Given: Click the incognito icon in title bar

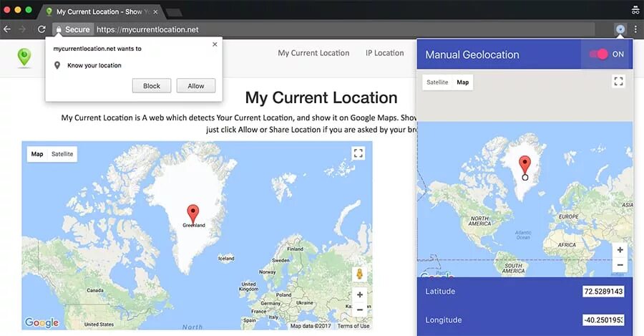Looking at the screenshot, I should 635,10.
